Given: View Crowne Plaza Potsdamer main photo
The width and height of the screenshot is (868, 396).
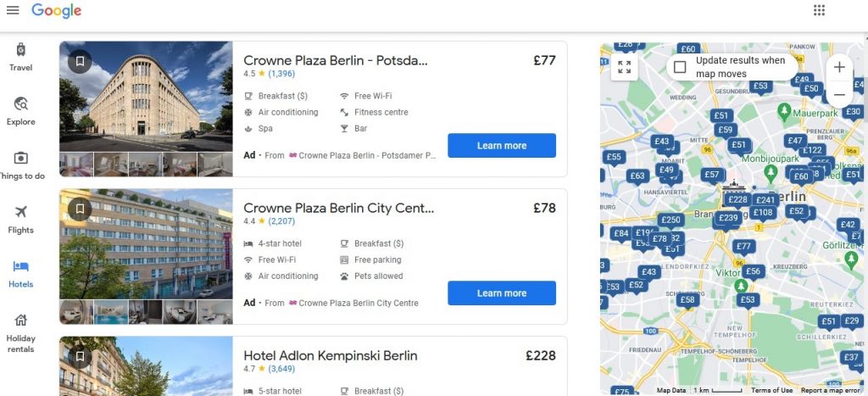Looking at the screenshot, I should 146,97.
